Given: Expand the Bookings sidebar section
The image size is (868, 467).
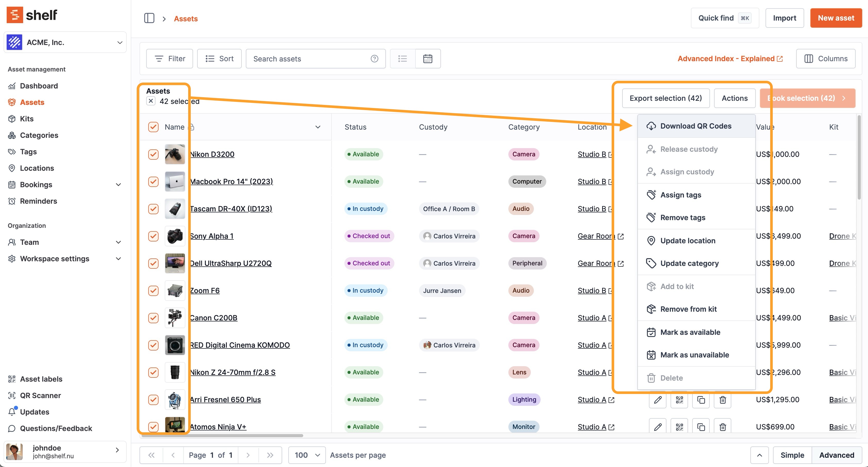Looking at the screenshot, I should [x=118, y=184].
